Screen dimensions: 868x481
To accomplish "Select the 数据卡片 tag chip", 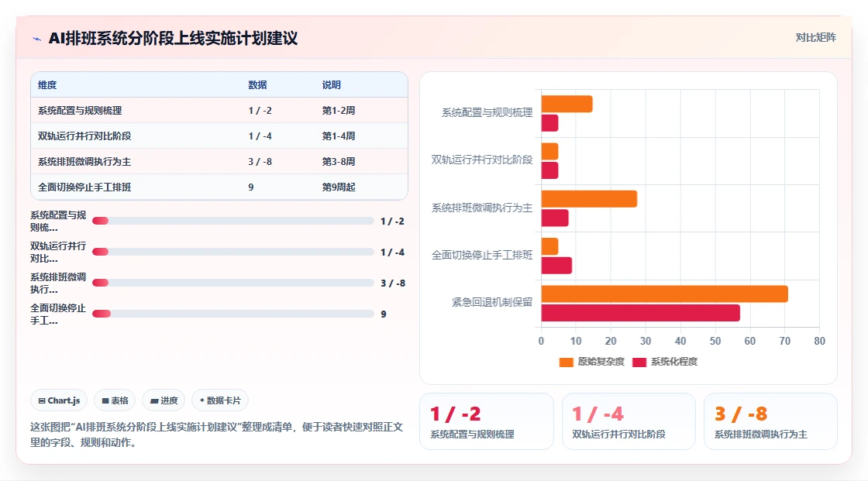I will (x=220, y=400).
